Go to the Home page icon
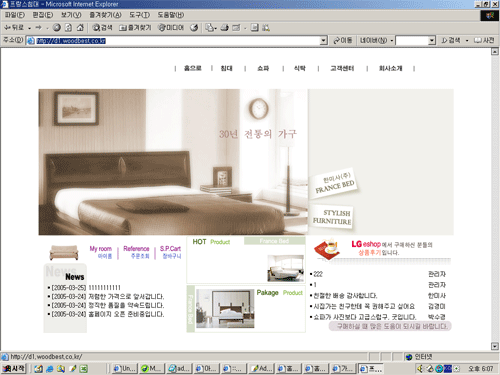Viewport: 500px width, 375px height. pyautogui.click(x=80, y=28)
